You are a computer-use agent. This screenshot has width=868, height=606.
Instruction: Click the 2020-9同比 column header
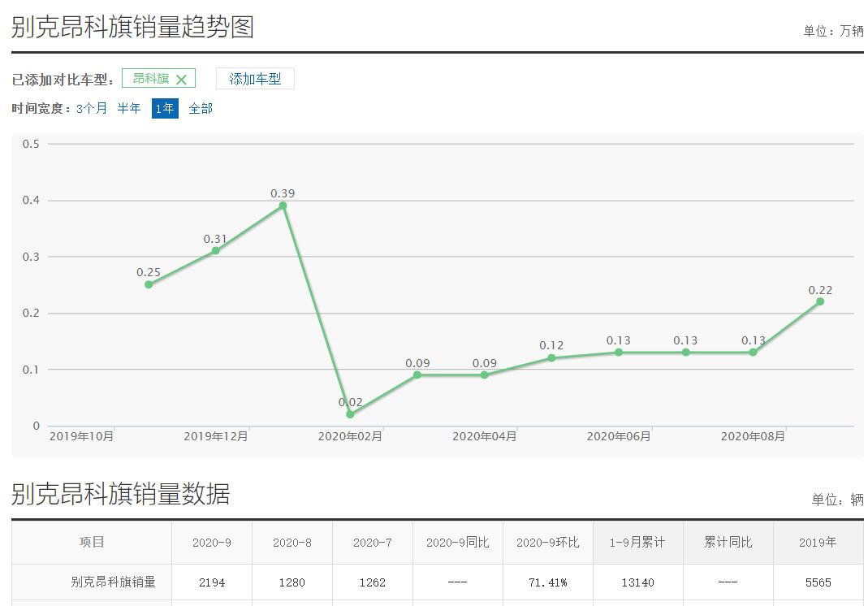tap(458, 543)
